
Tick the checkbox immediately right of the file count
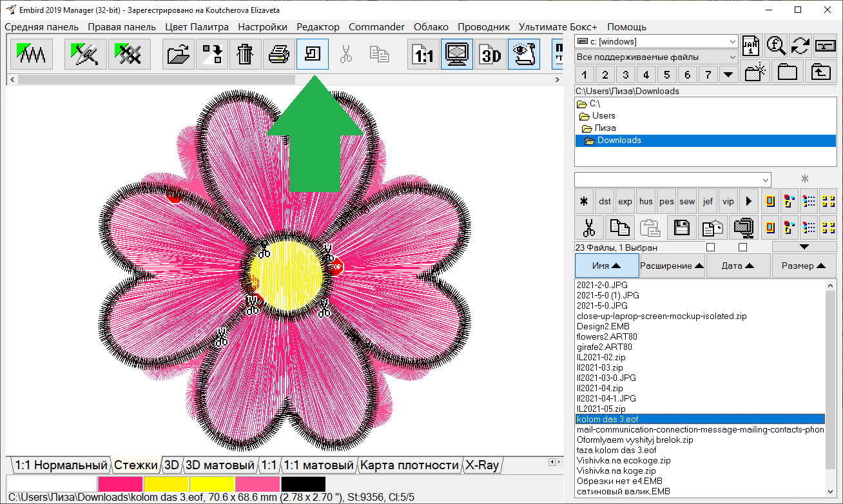710,247
